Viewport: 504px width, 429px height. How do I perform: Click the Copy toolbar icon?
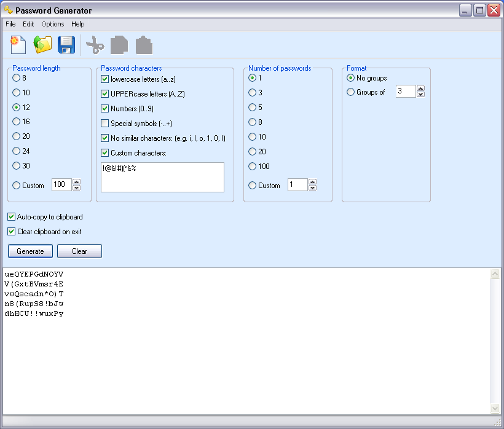(x=119, y=45)
